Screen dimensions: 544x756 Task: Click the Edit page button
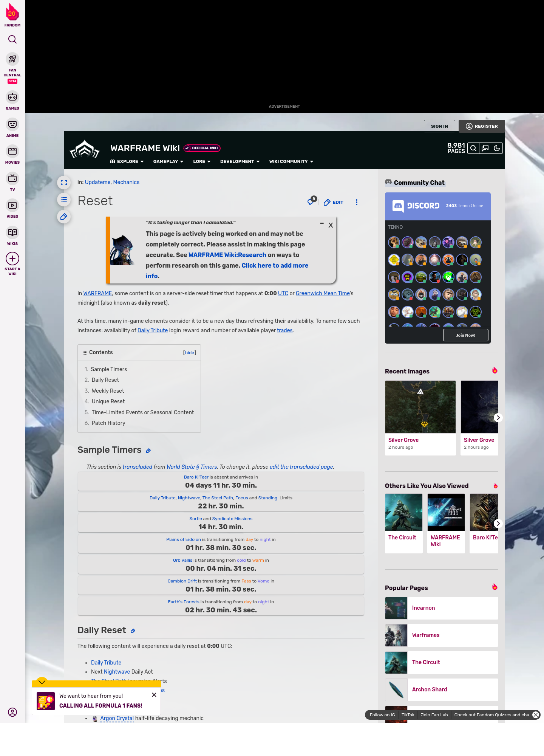click(334, 202)
